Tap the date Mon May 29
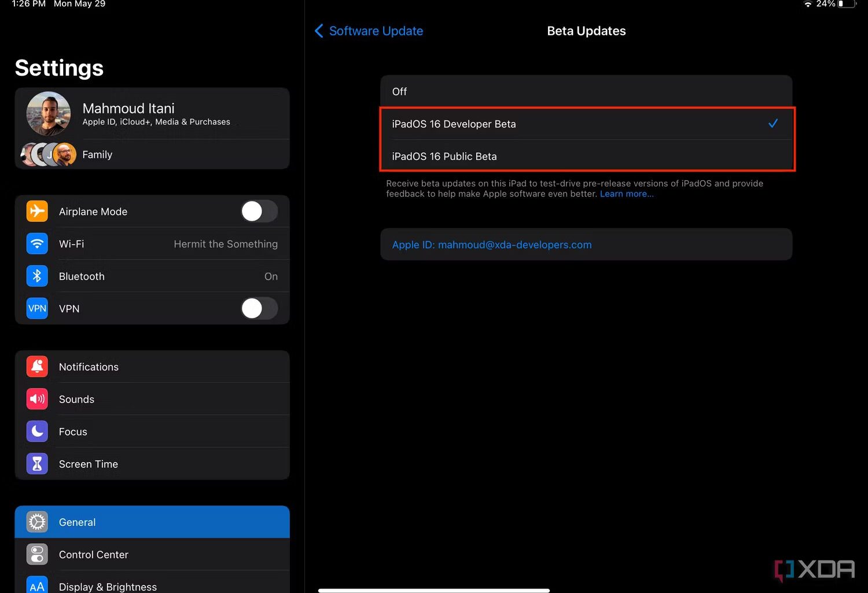This screenshot has width=868, height=593. coord(79,4)
